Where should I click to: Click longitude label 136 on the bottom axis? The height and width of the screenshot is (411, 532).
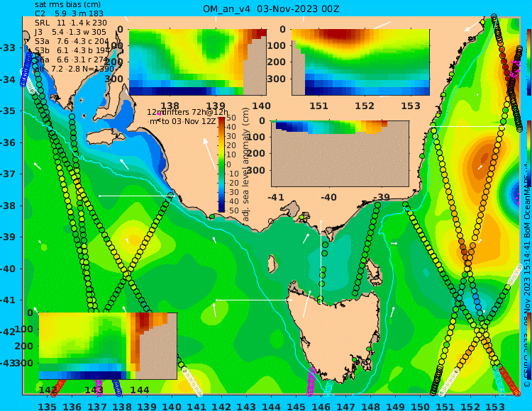click(72, 406)
